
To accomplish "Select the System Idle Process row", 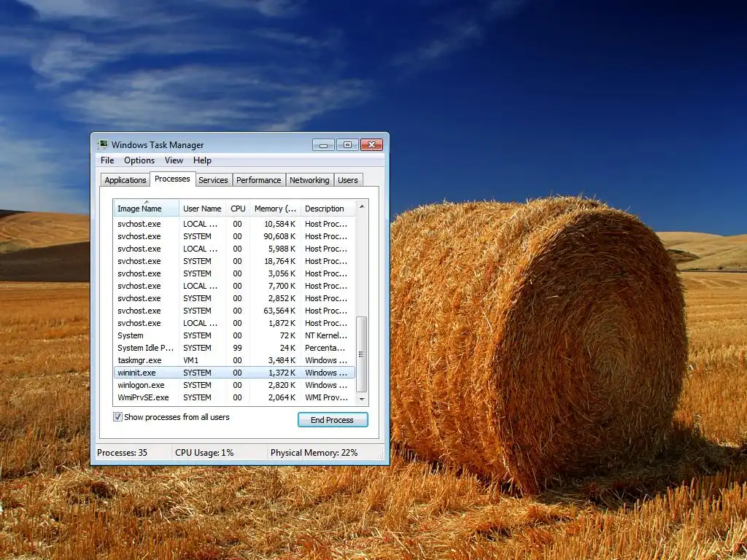I will pos(234,348).
